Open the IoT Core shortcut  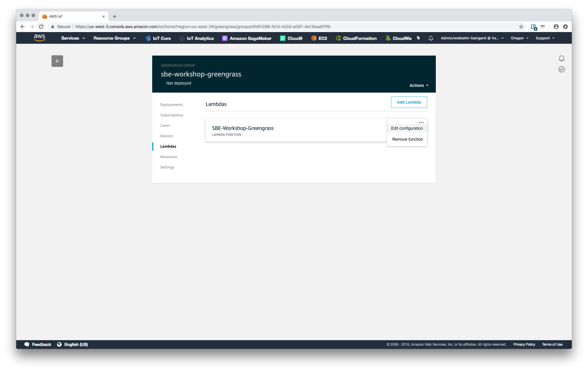[x=158, y=38]
